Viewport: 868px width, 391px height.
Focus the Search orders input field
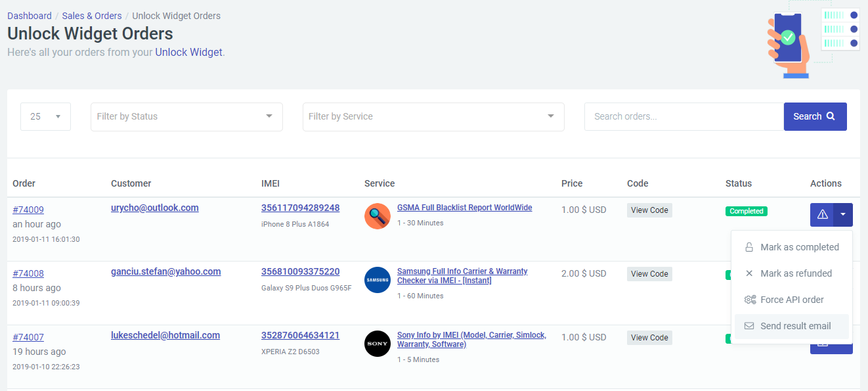point(684,116)
